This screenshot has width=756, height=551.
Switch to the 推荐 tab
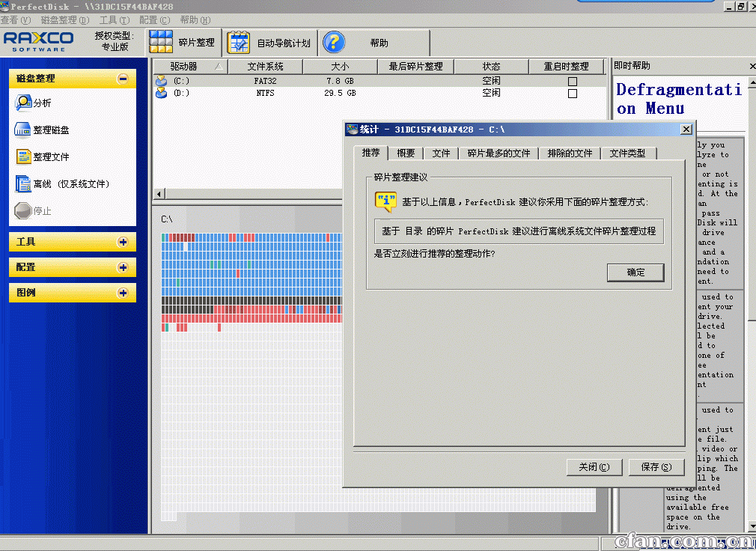tap(371, 152)
